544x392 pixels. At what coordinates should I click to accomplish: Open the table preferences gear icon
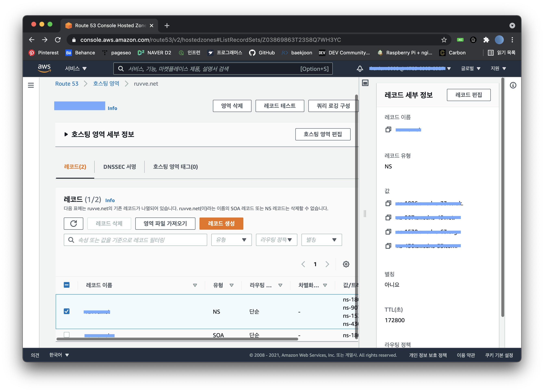(346, 264)
